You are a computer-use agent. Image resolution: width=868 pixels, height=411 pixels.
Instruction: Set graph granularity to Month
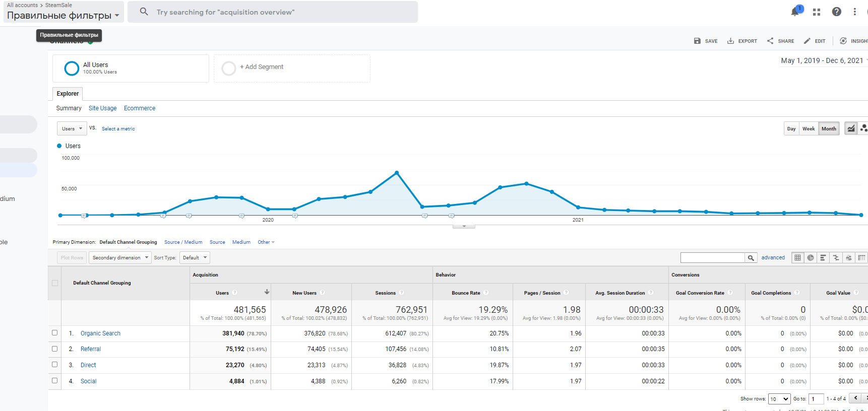pos(829,129)
